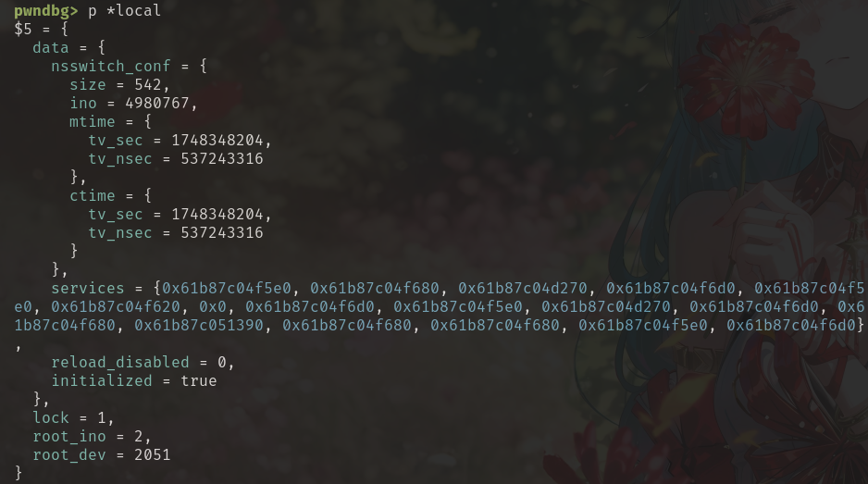
Task: Click the pointer 0x61b87c04d270 in the first services row
Action: tap(523, 288)
